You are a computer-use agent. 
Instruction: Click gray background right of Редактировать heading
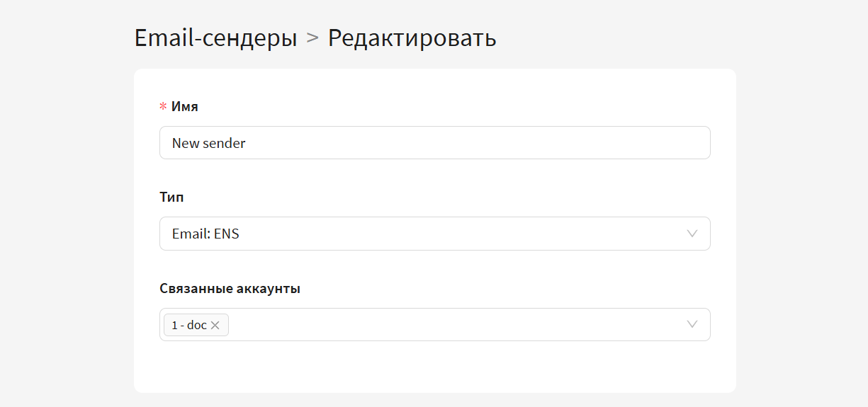coord(638,38)
